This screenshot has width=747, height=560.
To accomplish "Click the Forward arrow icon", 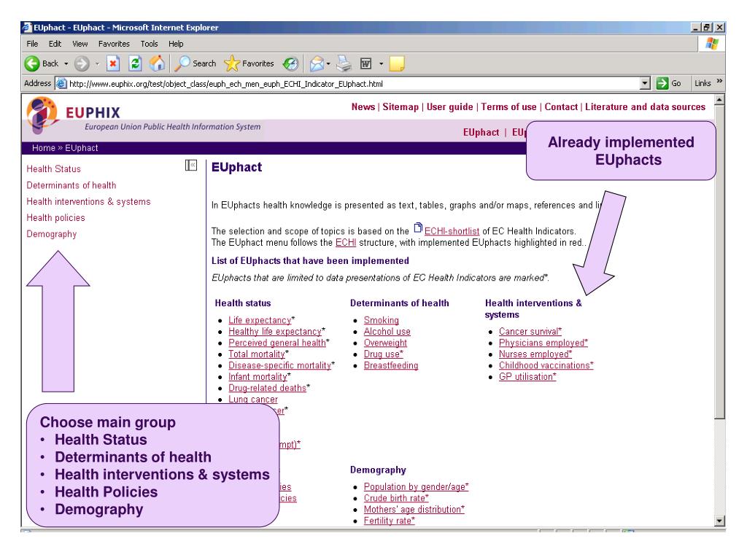I will [82, 63].
